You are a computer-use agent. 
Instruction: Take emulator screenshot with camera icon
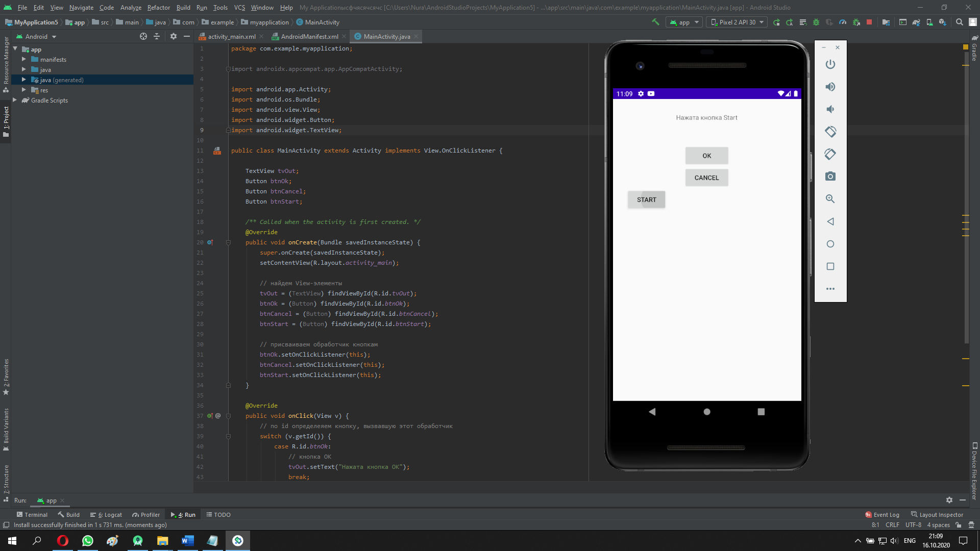point(830,177)
